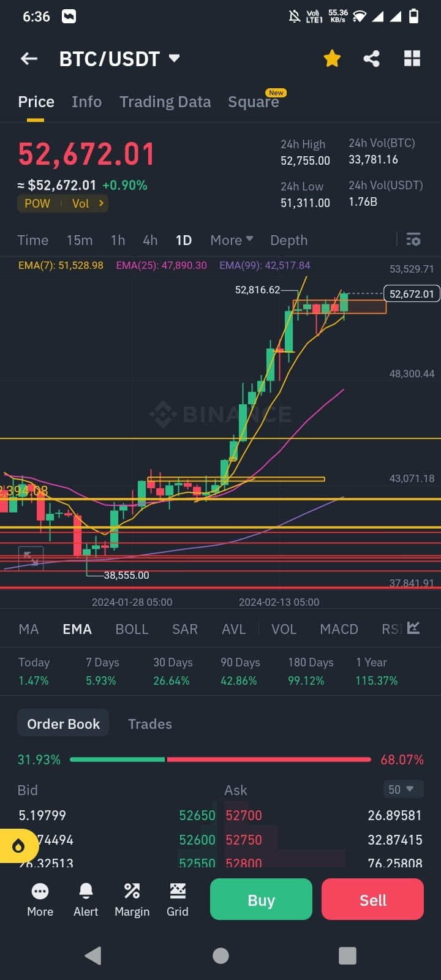Viewport: 441px width, 980px height.
Task: Select the 4h chart interval
Action: tap(150, 240)
